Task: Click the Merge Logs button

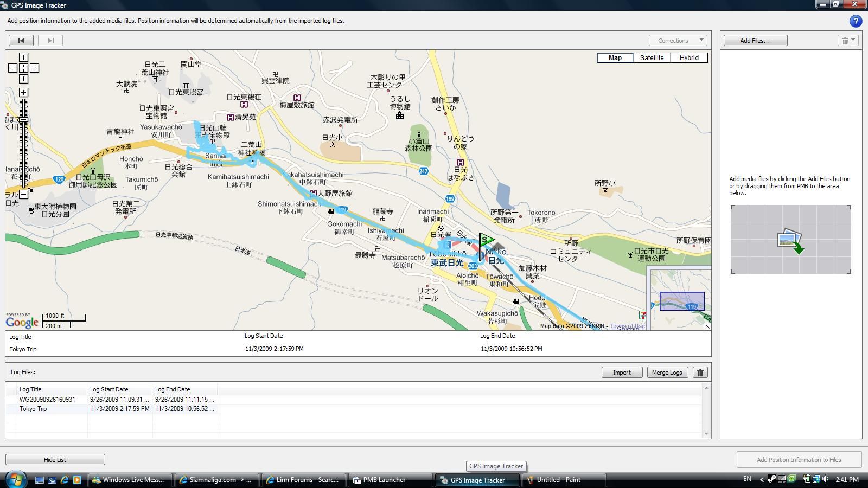Action: [x=667, y=373]
